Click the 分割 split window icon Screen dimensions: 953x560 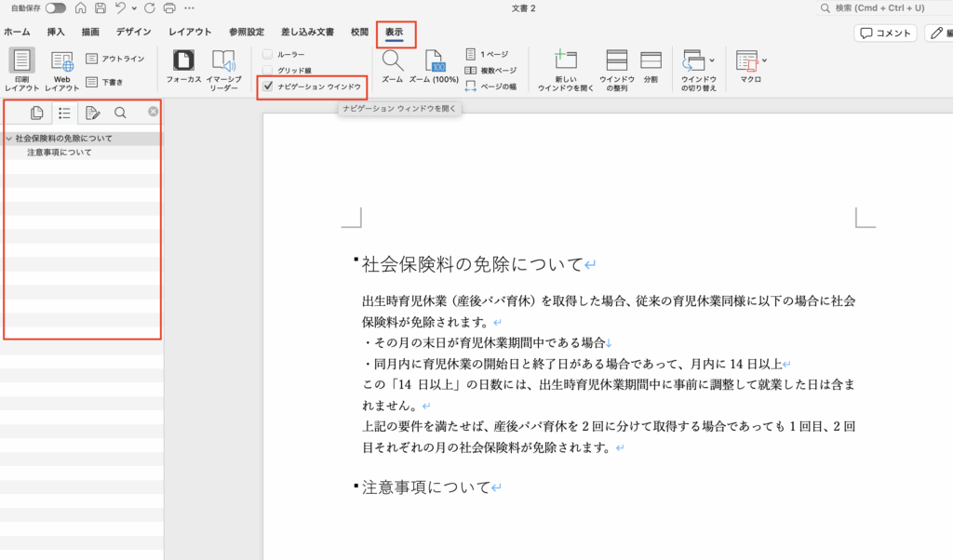point(651,60)
